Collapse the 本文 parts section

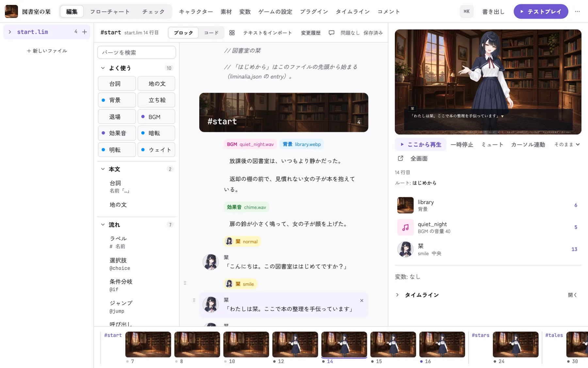pos(103,169)
